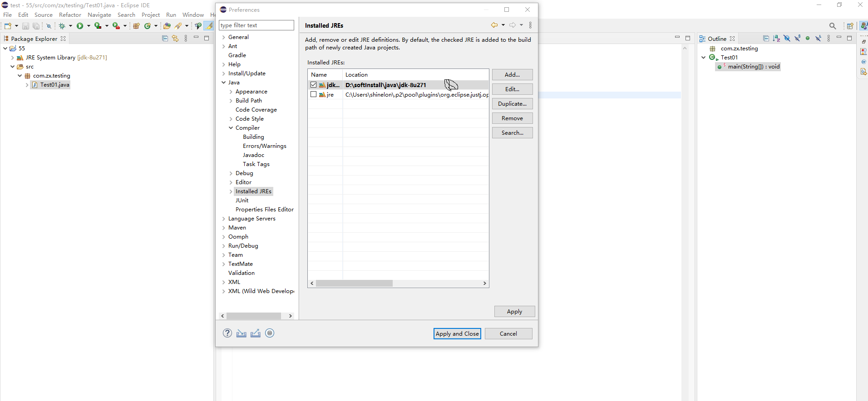Click horizontal scrollbar thumb of JRE table
Screen dimensions: 868x401
[x=354, y=283]
